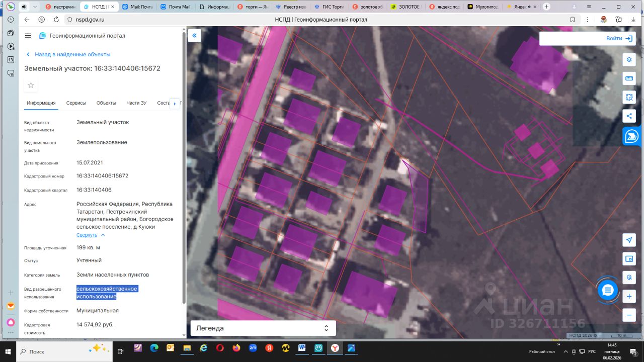Open Opera from the taskbar
This screenshot has height=362, width=644.
(220, 347)
